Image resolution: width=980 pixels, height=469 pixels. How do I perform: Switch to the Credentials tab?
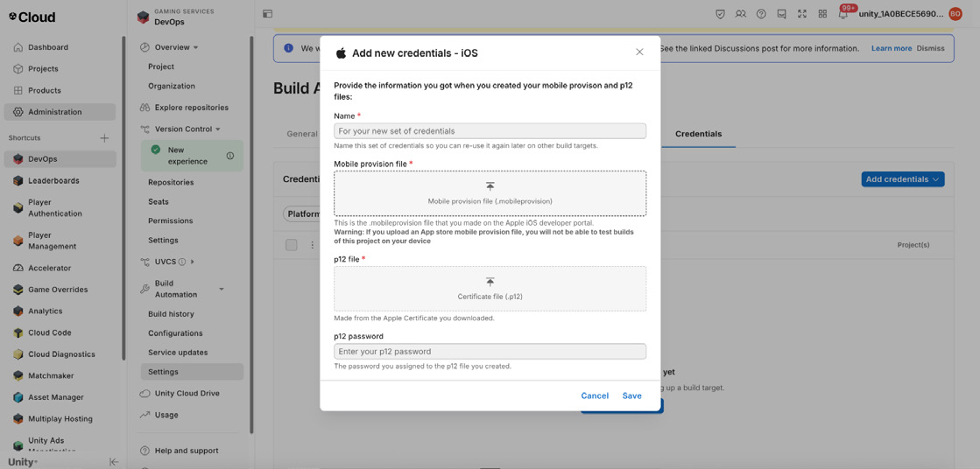(x=698, y=134)
